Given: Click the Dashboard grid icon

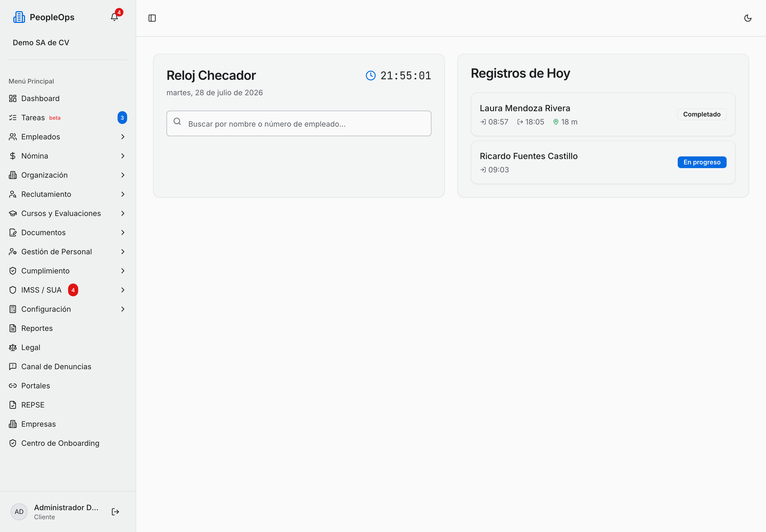Looking at the screenshot, I should (x=13, y=98).
